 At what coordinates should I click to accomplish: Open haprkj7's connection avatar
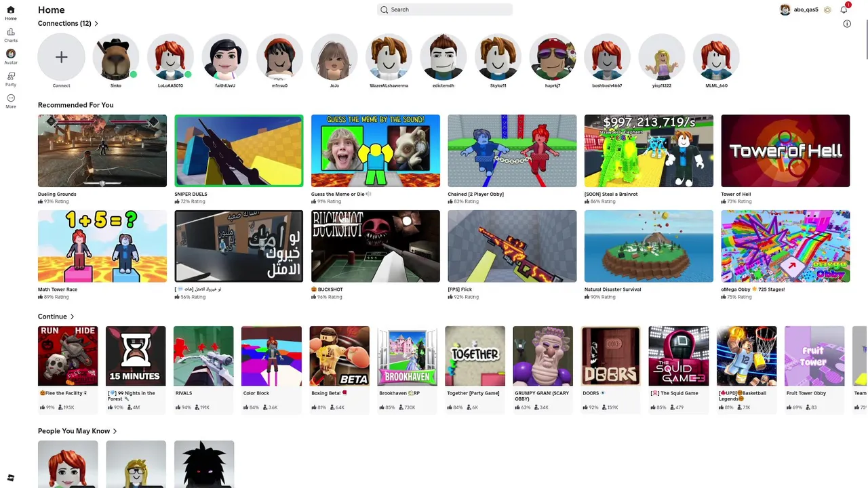tap(553, 57)
